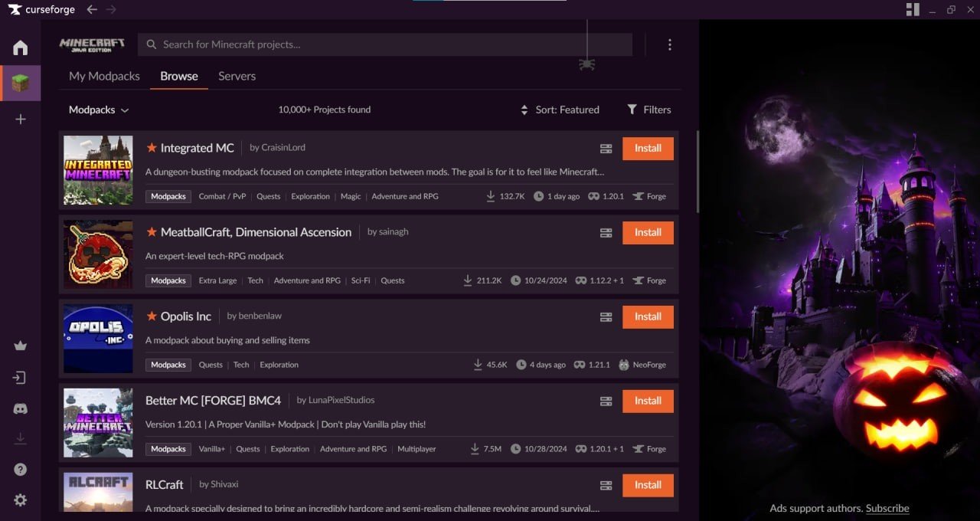
Task: Open the RLCraft thumbnail image
Action: (98, 492)
